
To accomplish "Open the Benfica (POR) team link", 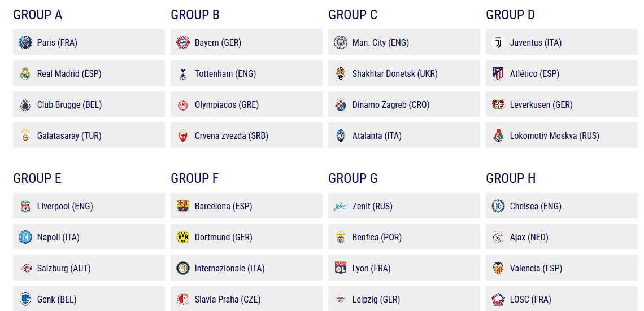I will pyautogui.click(x=377, y=237).
